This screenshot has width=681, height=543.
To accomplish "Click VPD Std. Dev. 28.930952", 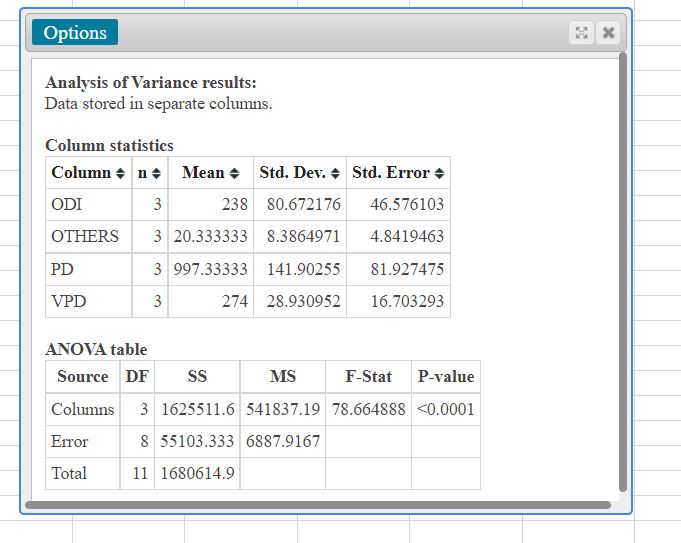I will point(304,301).
